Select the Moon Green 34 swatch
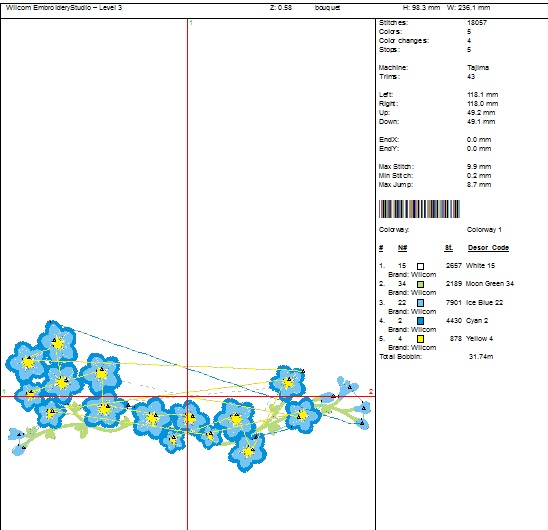Screen dimensions: 548x530 420,284
